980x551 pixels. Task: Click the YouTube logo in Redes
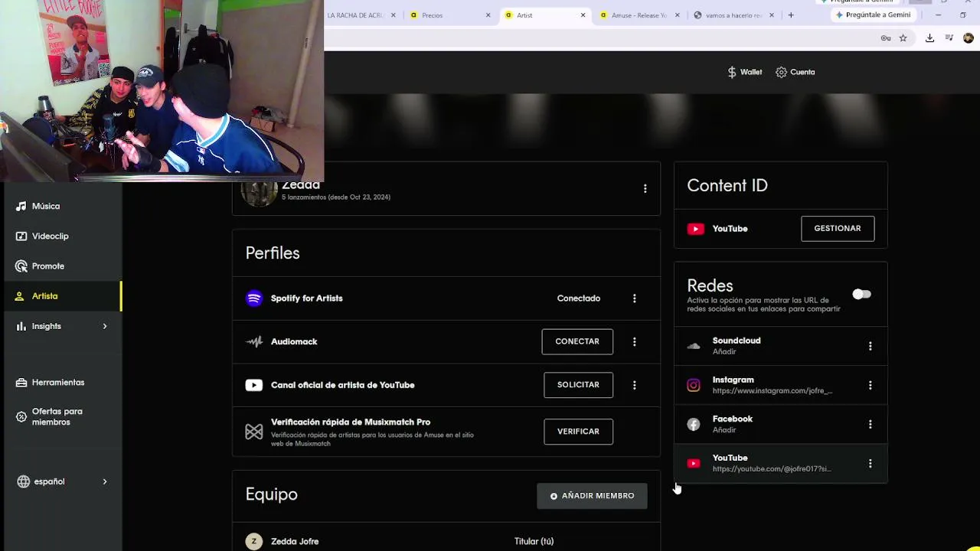click(694, 463)
